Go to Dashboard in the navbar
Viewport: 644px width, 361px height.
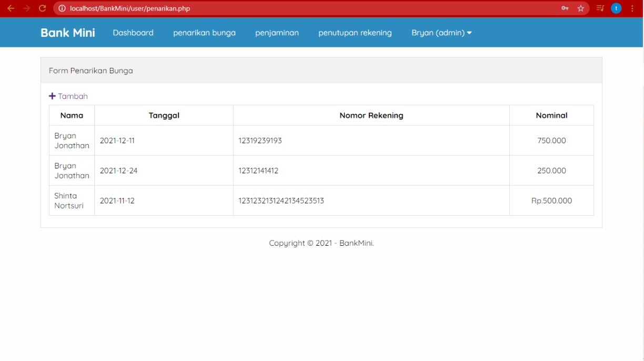[x=133, y=33]
